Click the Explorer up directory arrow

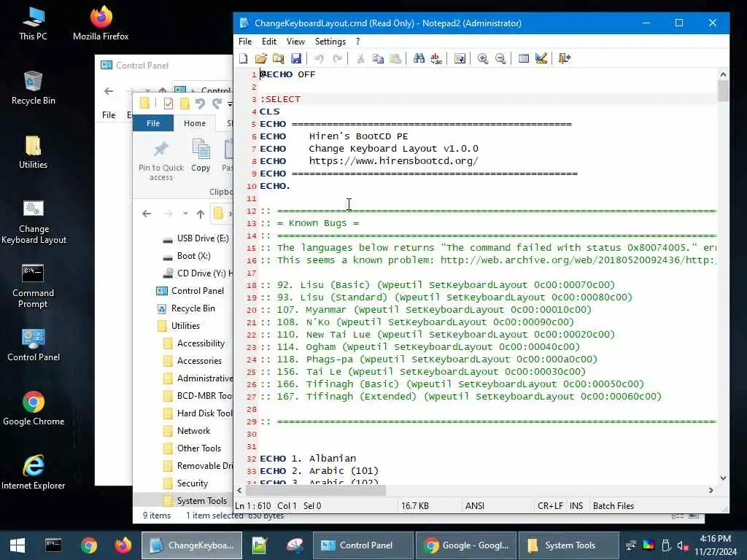[201, 214]
